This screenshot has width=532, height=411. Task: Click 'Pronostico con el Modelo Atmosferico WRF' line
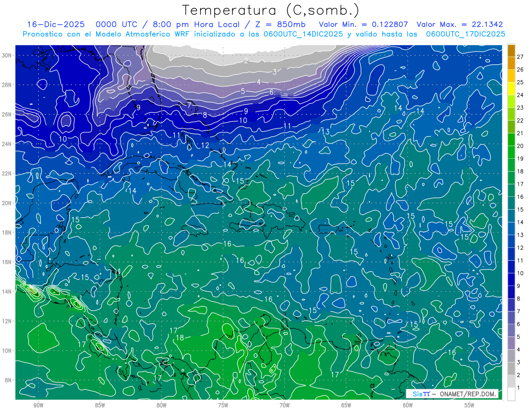(264, 34)
